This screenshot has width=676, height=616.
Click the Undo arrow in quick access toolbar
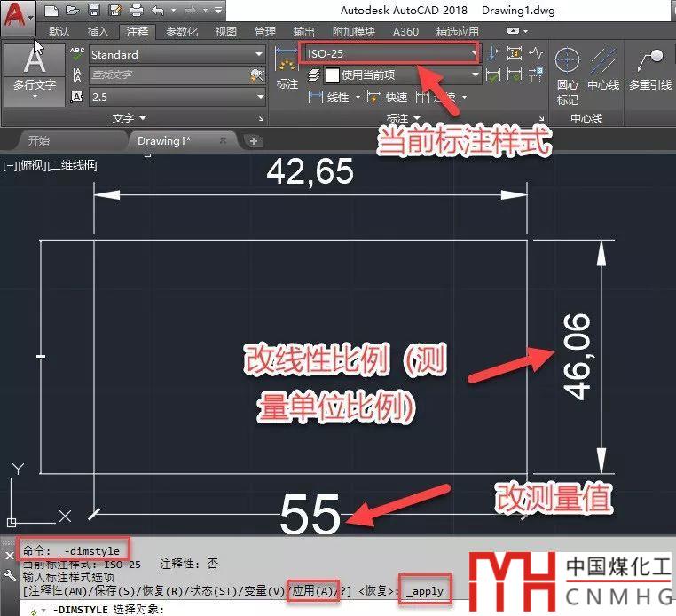click(158, 11)
